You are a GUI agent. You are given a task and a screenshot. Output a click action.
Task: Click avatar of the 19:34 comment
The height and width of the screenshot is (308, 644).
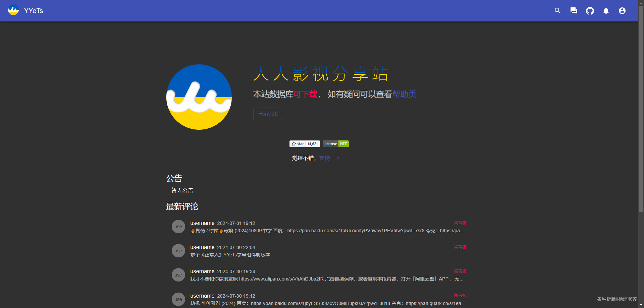tap(178, 275)
